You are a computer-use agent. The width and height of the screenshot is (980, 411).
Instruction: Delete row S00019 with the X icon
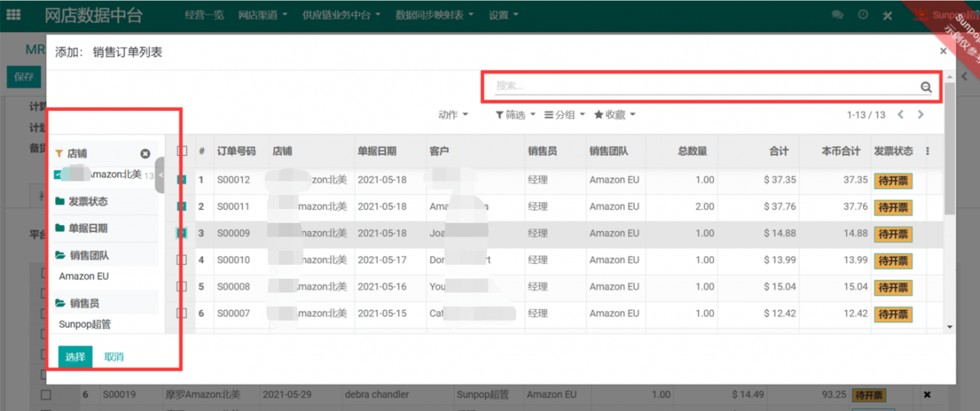tap(927, 395)
